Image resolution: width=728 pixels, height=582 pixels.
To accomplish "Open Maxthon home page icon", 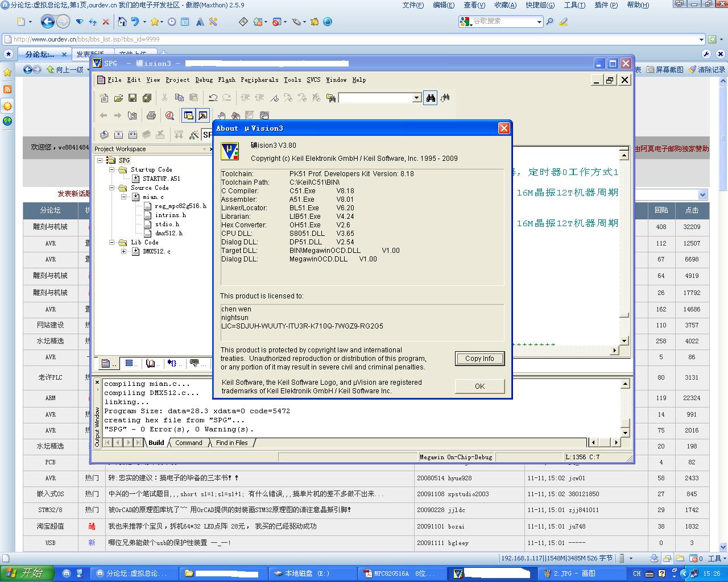I will pyautogui.click(x=122, y=22).
